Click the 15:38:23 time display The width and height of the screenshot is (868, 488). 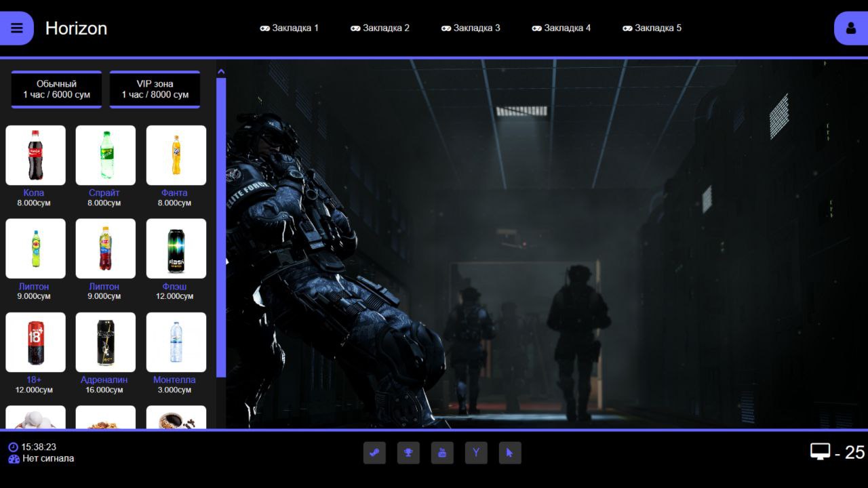coord(39,447)
